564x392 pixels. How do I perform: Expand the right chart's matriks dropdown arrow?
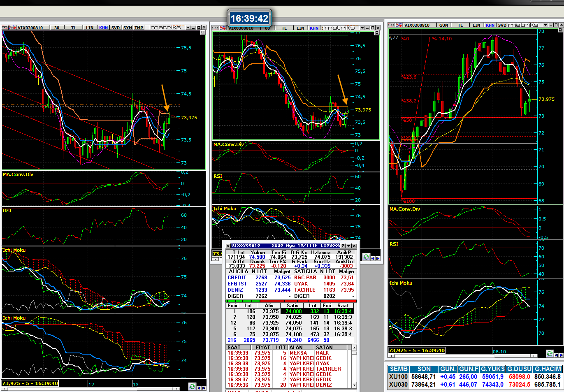point(545,25)
